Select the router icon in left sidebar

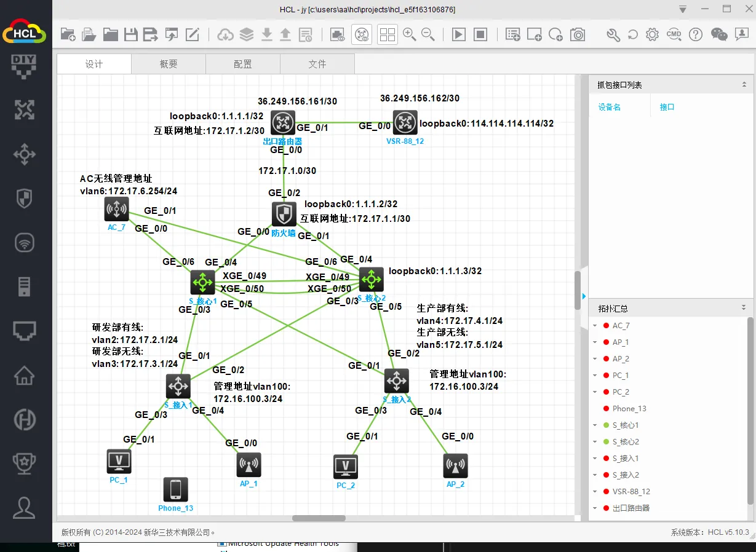coord(25,110)
